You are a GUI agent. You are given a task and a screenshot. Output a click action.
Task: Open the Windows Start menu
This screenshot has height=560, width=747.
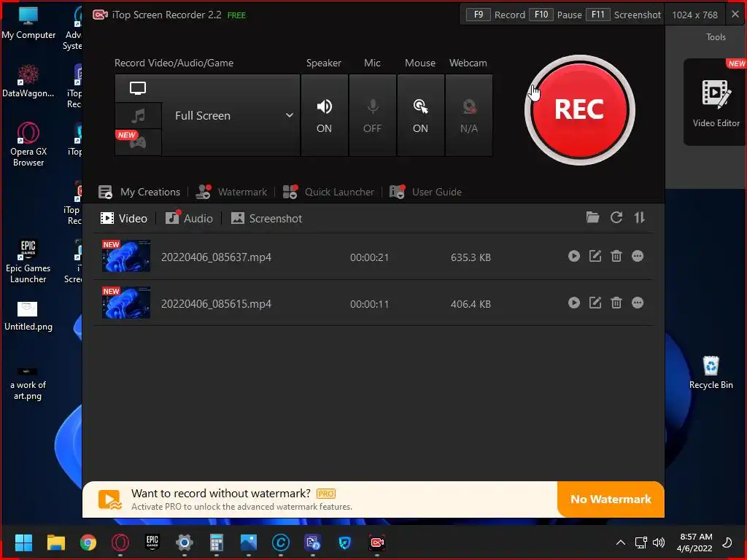[23, 542]
